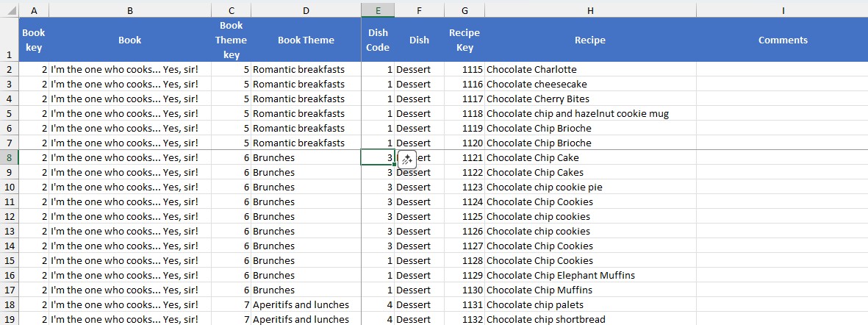Image resolution: width=868 pixels, height=325 pixels.
Task: Select the cell with recipe key 1118
Action: pos(465,113)
